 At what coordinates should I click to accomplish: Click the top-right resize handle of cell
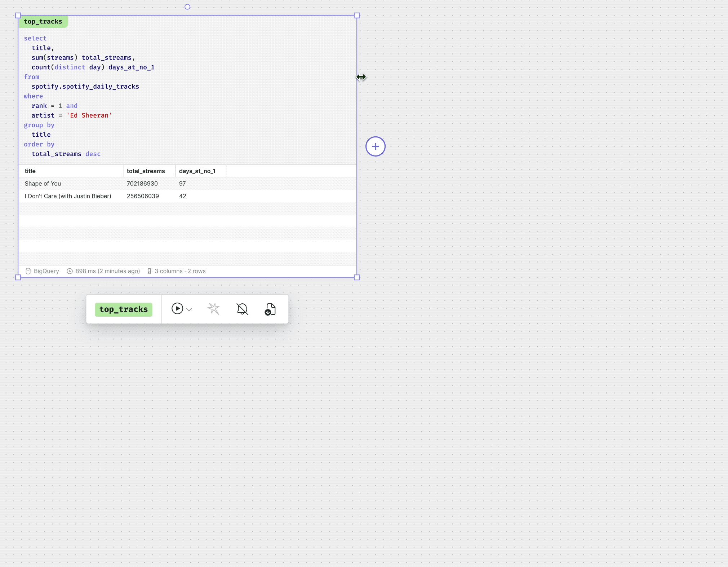357,16
